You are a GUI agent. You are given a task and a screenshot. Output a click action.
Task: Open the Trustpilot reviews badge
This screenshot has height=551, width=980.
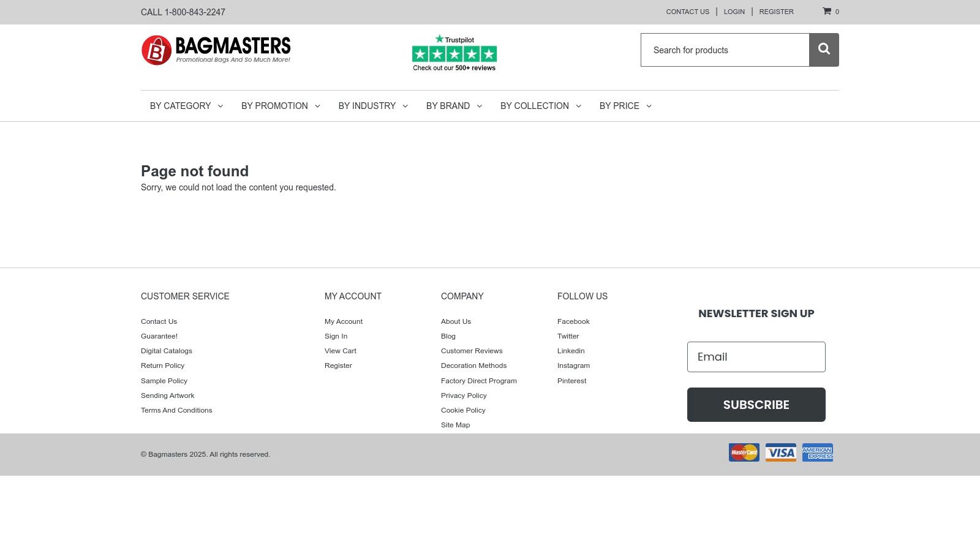coord(454,53)
